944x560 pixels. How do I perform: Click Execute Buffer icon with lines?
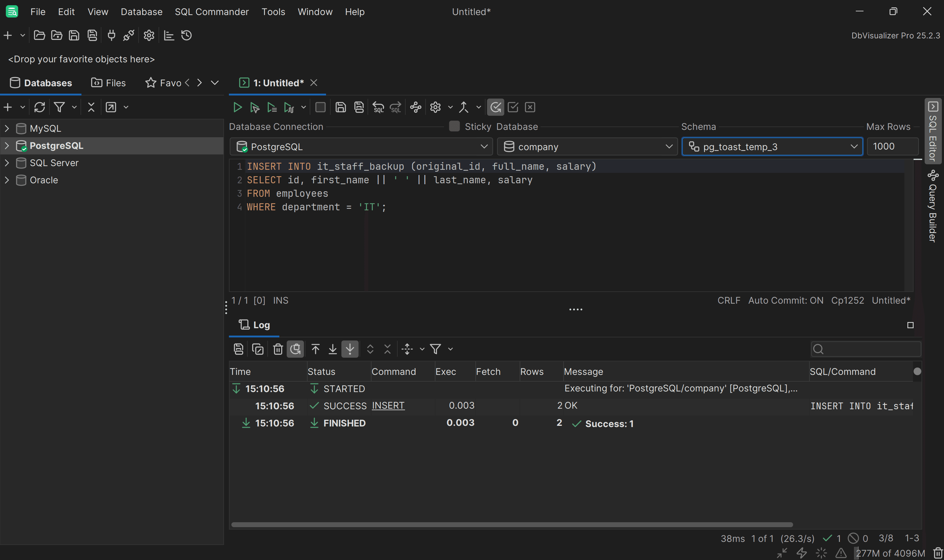pyautogui.click(x=272, y=107)
